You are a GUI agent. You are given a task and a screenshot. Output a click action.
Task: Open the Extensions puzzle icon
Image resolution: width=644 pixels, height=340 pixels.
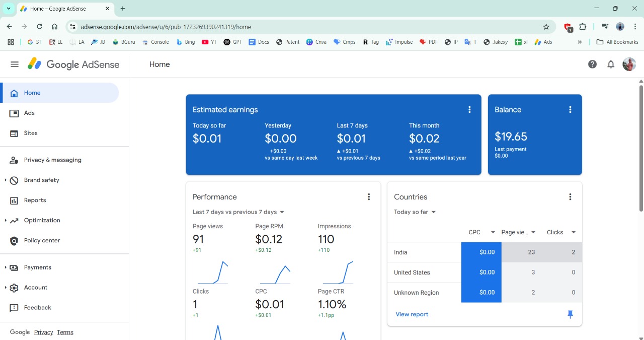pos(583,27)
